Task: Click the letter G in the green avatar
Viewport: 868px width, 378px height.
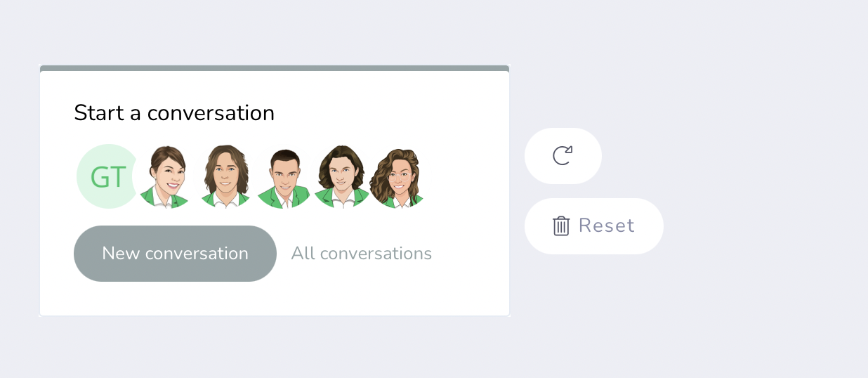Action: (100, 178)
